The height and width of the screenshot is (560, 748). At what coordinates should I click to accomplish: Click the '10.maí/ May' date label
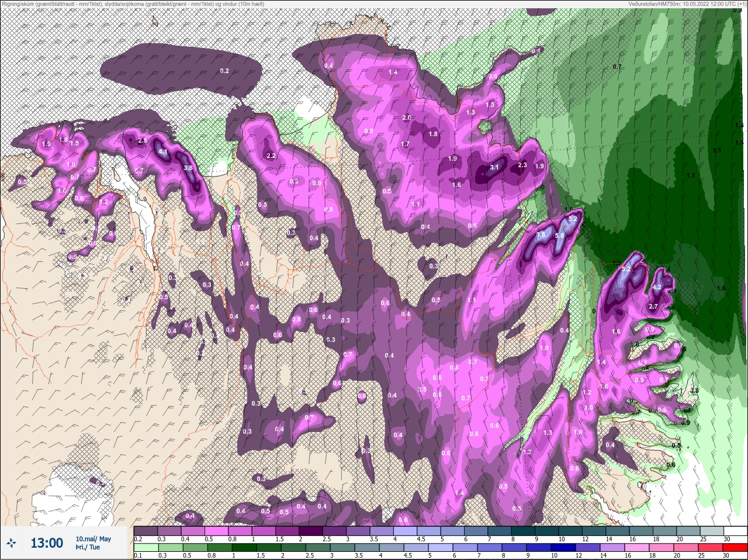(93, 539)
